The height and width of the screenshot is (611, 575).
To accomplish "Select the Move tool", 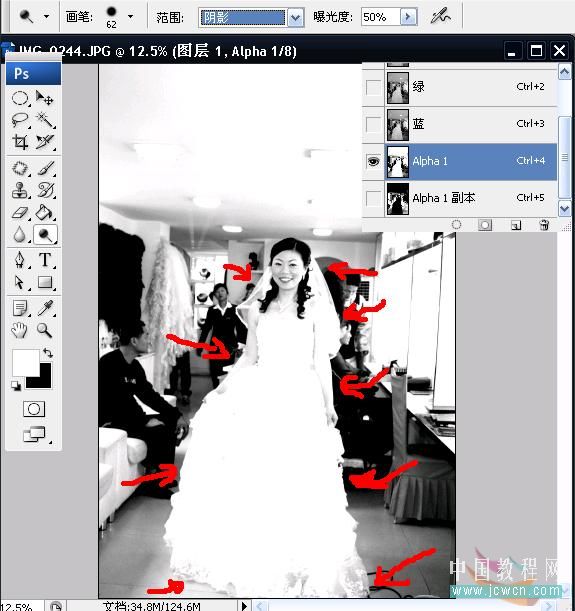I will [44, 98].
